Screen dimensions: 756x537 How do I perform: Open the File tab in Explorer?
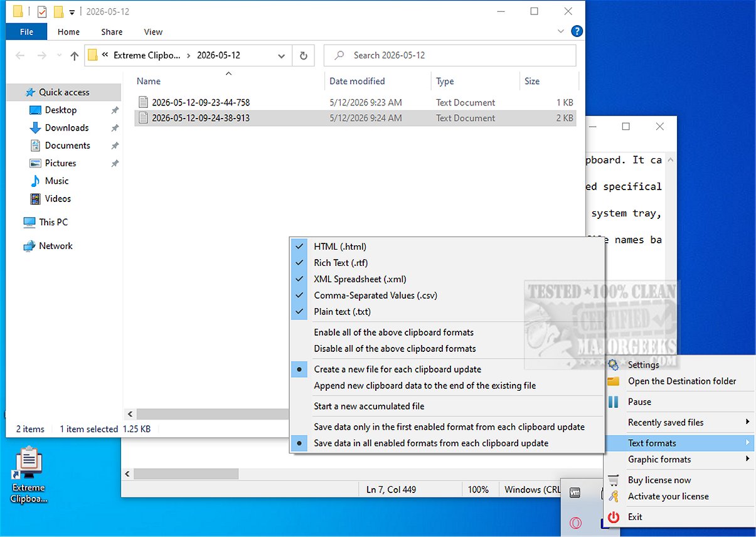click(26, 31)
